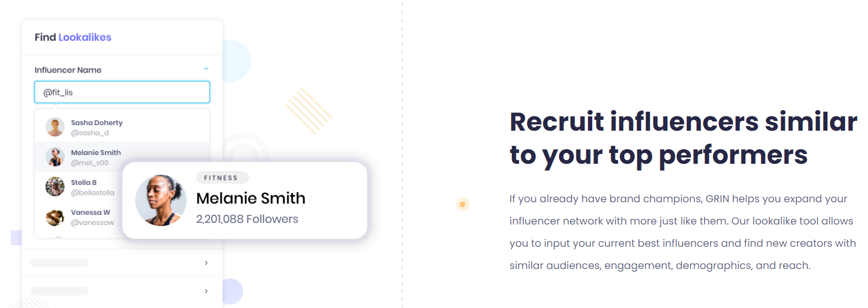
Task: Click the large Melanie Smith profile photo
Action: pyautogui.click(x=161, y=200)
